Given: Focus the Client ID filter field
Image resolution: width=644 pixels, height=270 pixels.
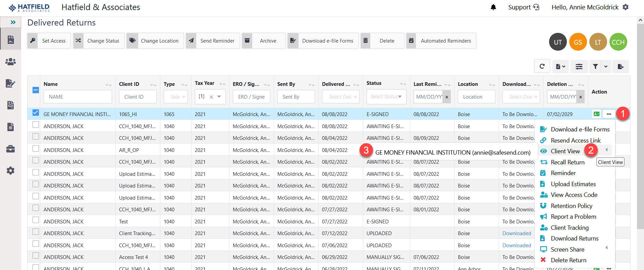Looking at the screenshot, I should [138, 97].
